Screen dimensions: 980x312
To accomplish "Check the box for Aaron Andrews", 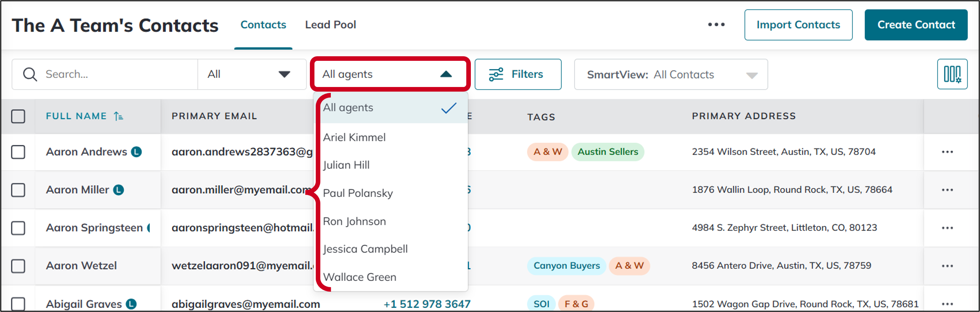I will click(18, 152).
